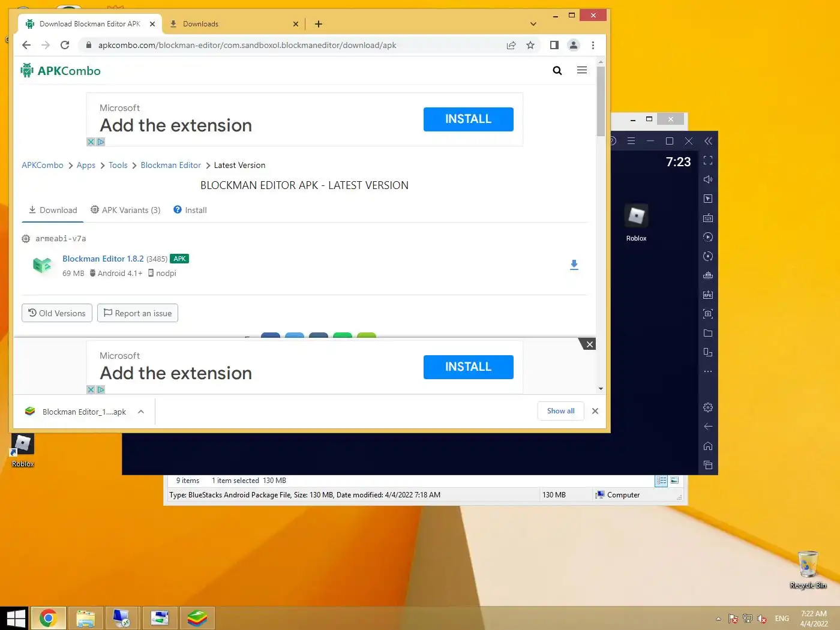Adjust BlueStacks volume icon
840x630 pixels.
point(708,179)
